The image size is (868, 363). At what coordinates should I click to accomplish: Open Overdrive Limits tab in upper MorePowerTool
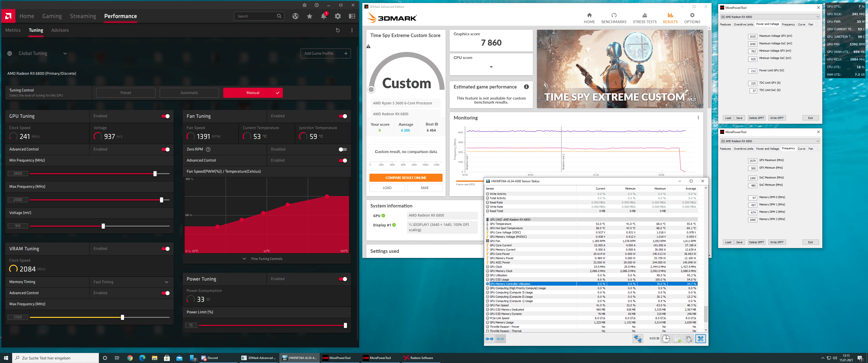pyautogui.click(x=743, y=25)
